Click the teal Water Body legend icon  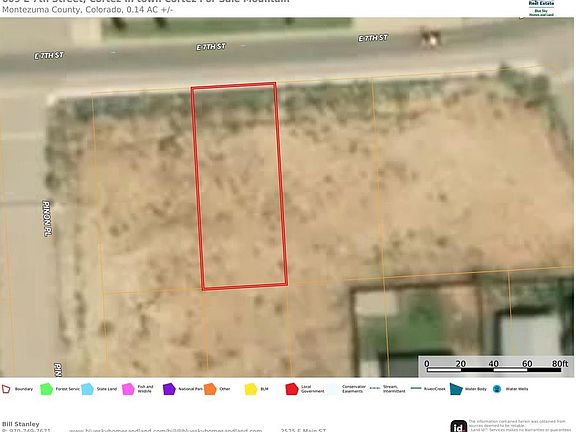[456, 389]
